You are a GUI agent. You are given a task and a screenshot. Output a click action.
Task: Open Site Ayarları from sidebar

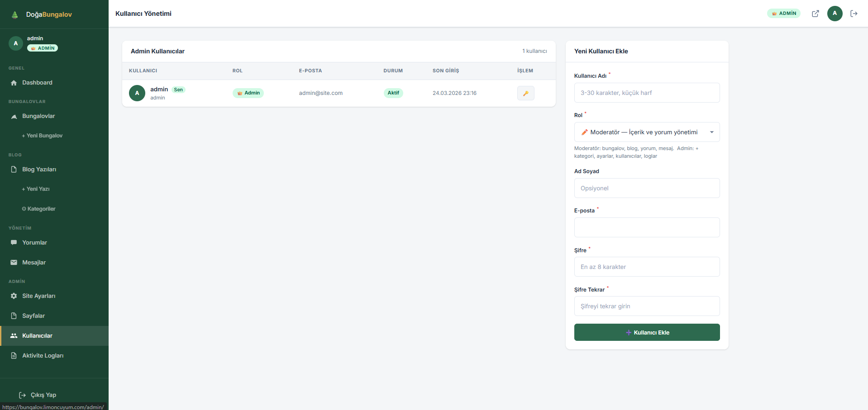pyautogui.click(x=38, y=296)
